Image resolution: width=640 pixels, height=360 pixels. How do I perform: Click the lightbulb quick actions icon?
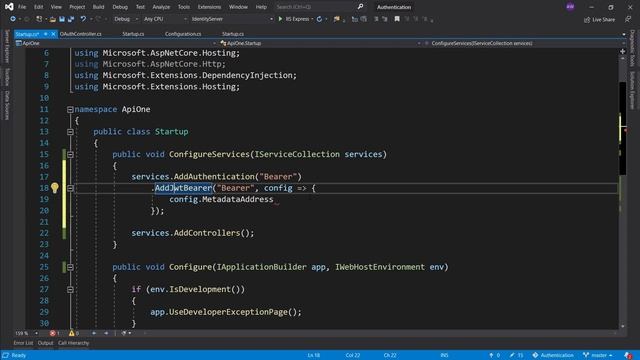coord(54,188)
